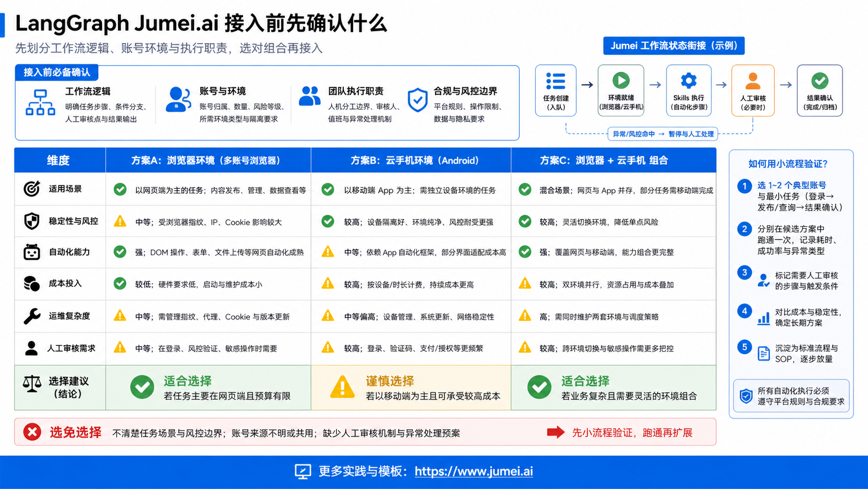Click the red X icon beside 选免选择
This screenshot has height=489, width=868.
pyautogui.click(x=32, y=432)
